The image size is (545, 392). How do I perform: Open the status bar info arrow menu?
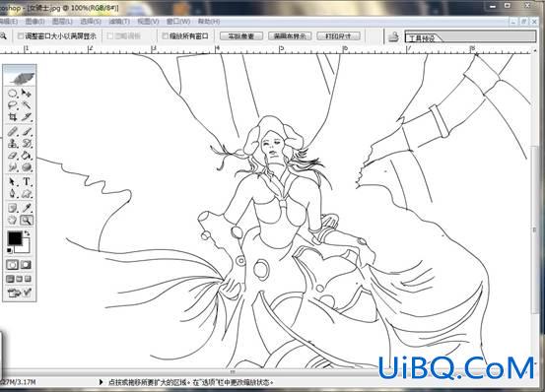point(102,382)
